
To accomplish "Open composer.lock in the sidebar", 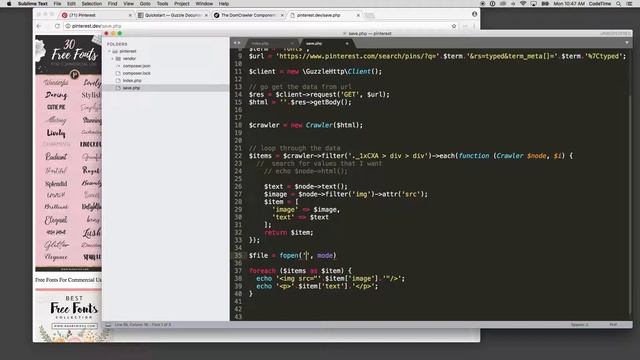I will (136, 73).
